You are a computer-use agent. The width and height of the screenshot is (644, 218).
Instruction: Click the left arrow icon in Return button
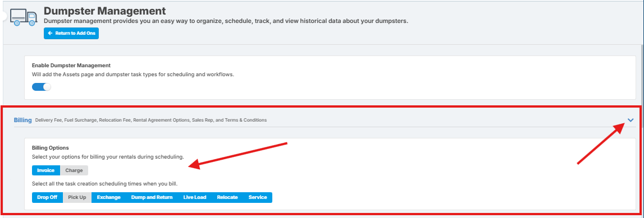pos(50,33)
